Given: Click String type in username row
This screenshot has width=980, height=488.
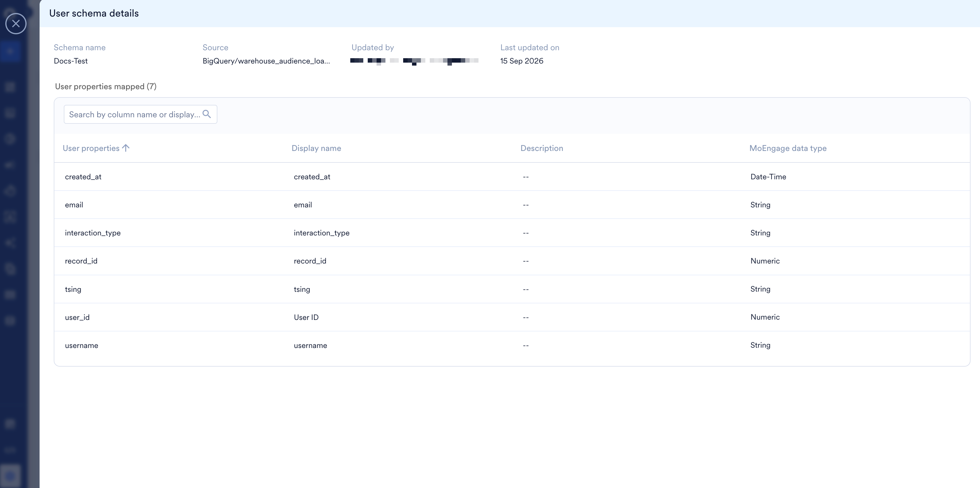Looking at the screenshot, I should [760, 345].
